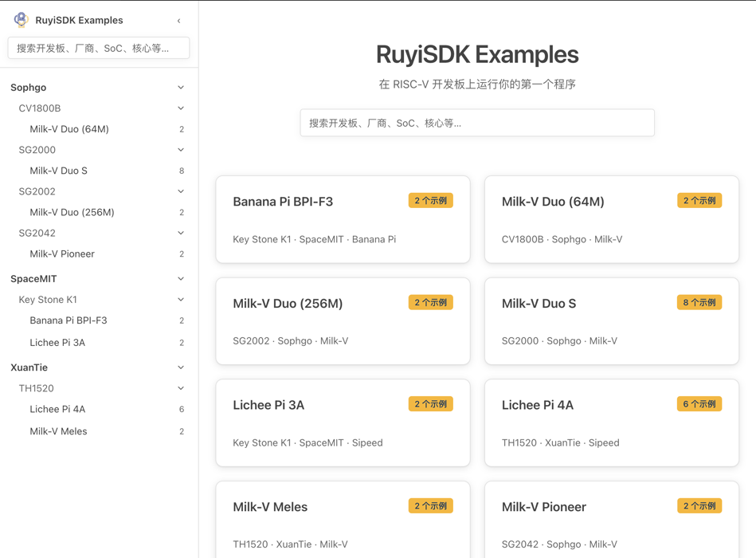Focus the sidebar search field

tap(99, 49)
